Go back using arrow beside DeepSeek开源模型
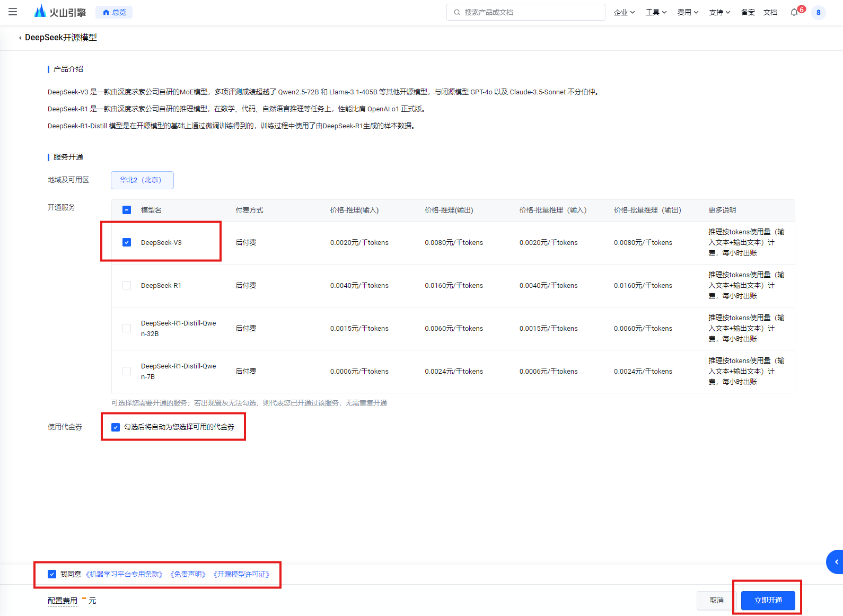Screen dimensions: 843x616 (x=20, y=38)
